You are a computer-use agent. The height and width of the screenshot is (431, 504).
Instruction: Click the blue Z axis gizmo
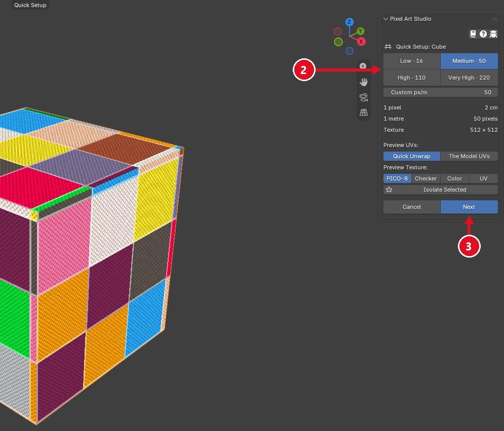pos(350,22)
